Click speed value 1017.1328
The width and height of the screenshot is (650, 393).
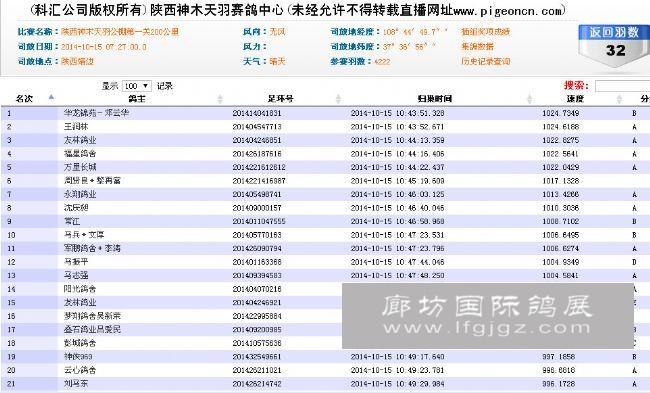[x=560, y=181]
